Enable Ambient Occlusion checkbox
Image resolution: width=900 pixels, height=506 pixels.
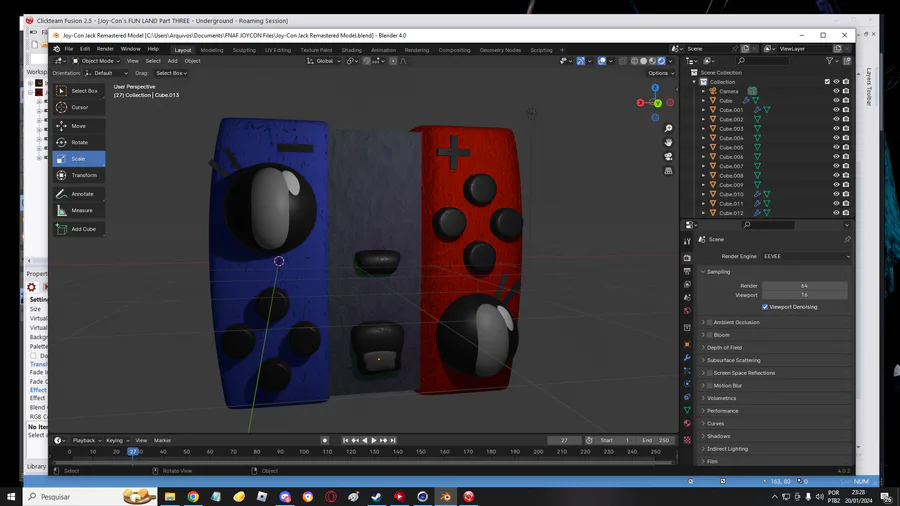tap(710, 322)
